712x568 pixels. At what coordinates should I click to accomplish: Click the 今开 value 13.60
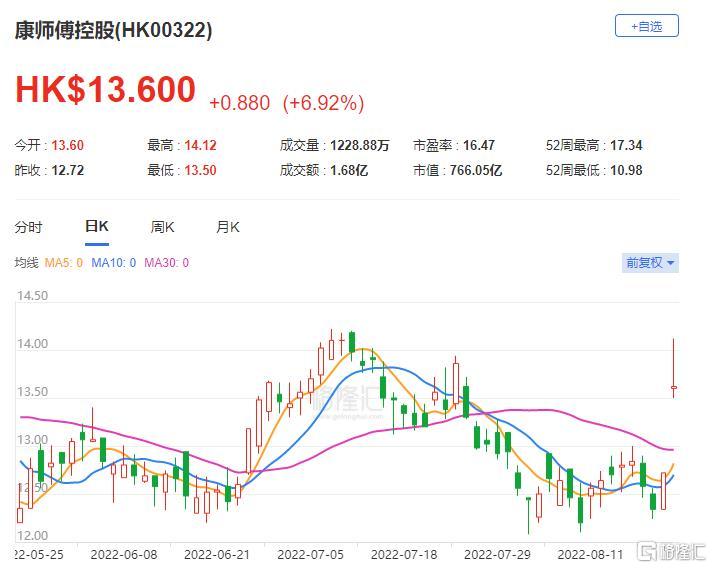[x=67, y=145]
